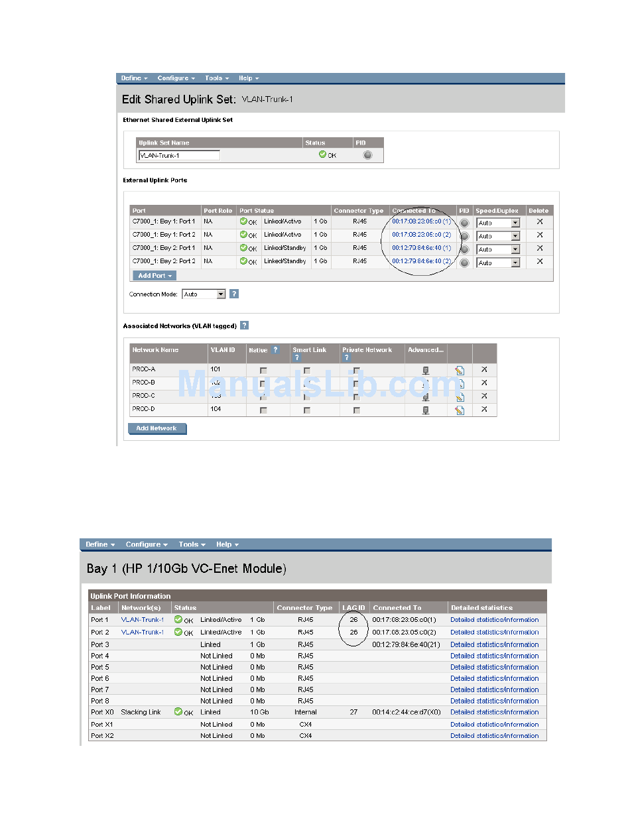The image size is (630, 840).
Task: Select the Stacking Link text for Port X0
Action: [x=141, y=712]
